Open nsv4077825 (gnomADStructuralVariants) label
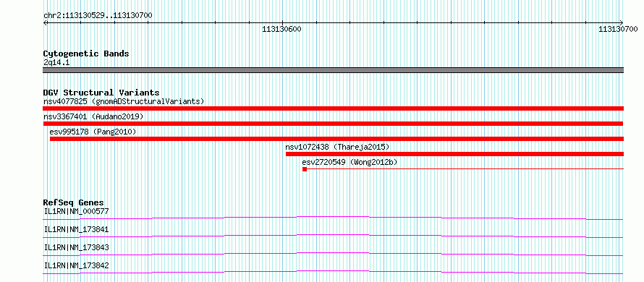Screen dimensions: 644x282 click(124, 101)
